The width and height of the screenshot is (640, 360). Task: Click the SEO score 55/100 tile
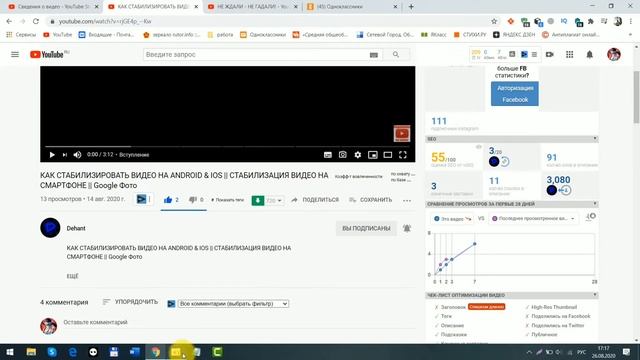click(x=454, y=158)
